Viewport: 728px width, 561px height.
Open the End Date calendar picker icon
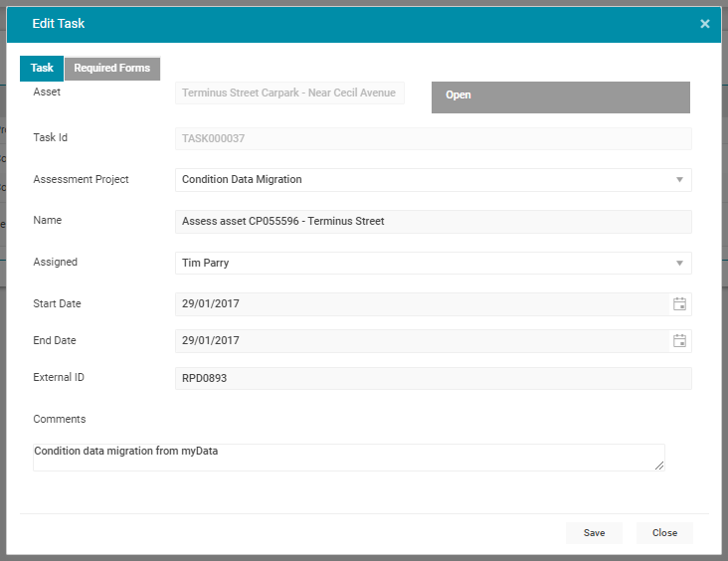point(679,341)
